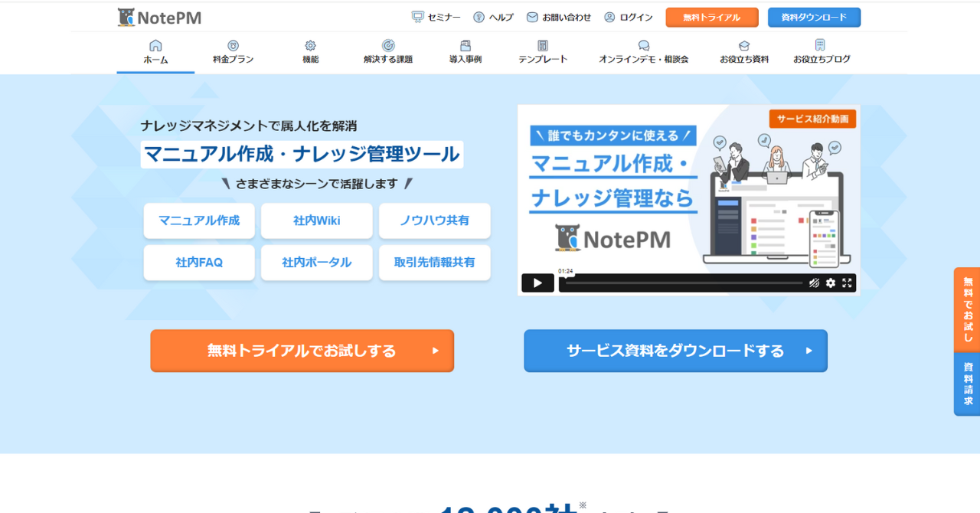Open the お役立ちブログ navigation item
This screenshot has width=980, height=513.
click(x=821, y=52)
